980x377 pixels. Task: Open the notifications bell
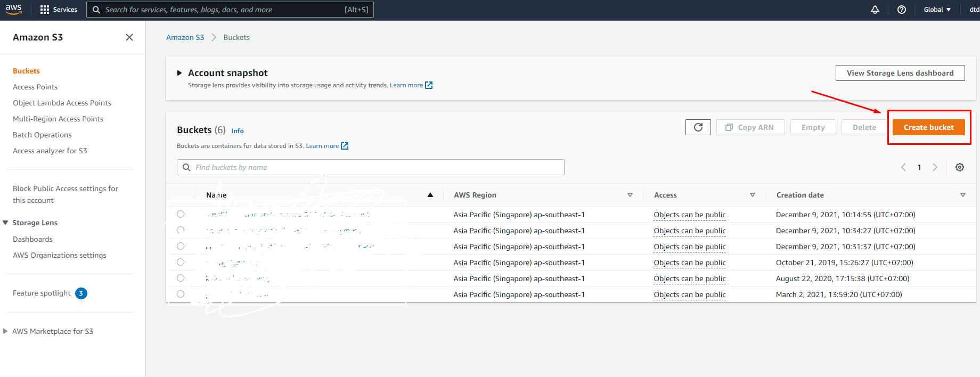click(875, 10)
